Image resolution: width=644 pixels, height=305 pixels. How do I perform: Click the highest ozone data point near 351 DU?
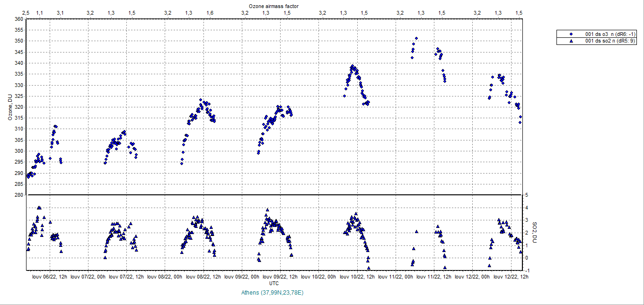click(416, 38)
